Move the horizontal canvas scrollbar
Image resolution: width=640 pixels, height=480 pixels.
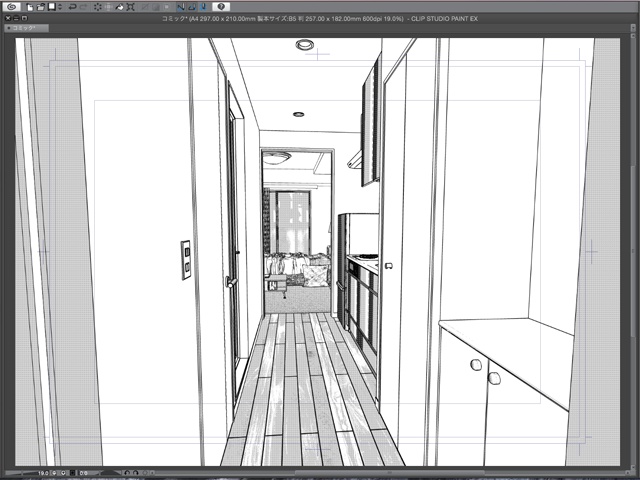tap(390, 473)
